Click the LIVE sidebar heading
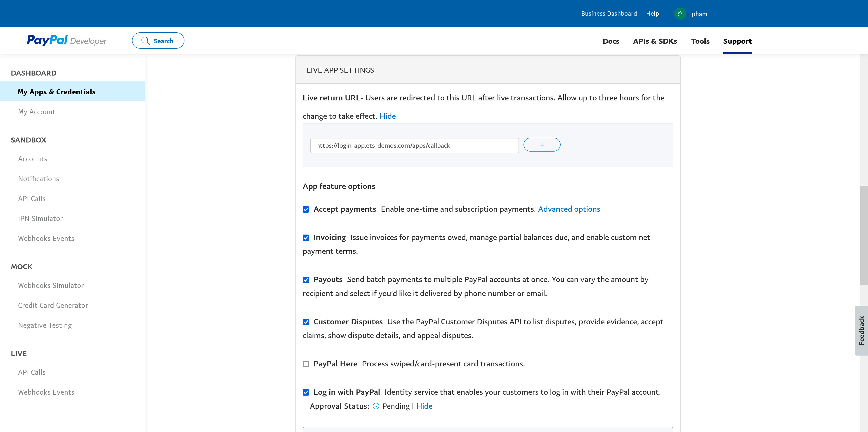 [19, 354]
